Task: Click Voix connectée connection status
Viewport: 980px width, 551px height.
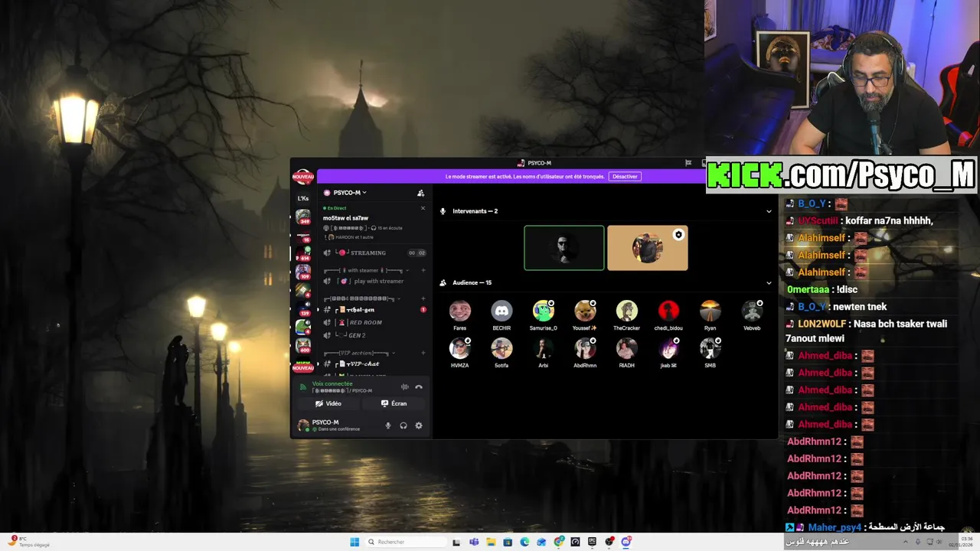Action: [332, 383]
